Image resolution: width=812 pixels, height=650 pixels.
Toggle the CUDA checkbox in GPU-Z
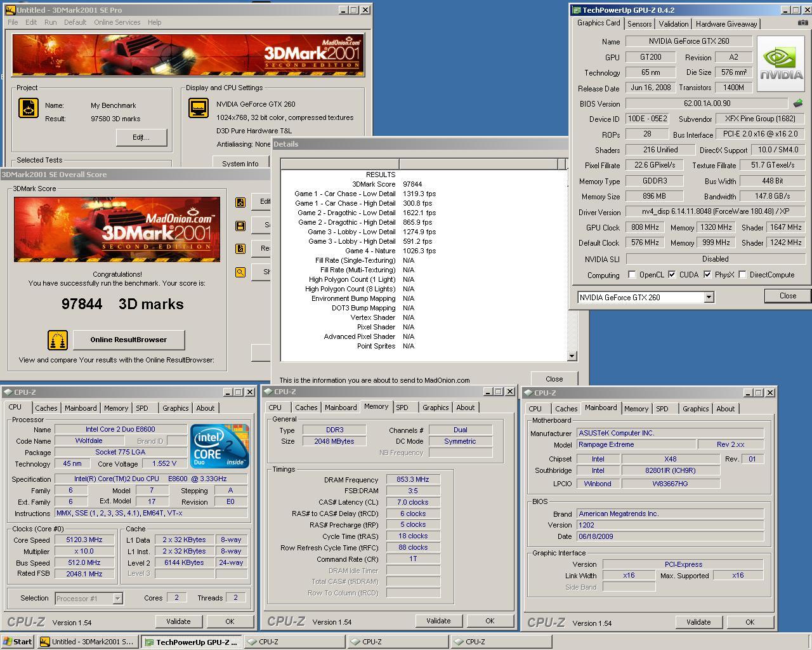pos(672,275)
